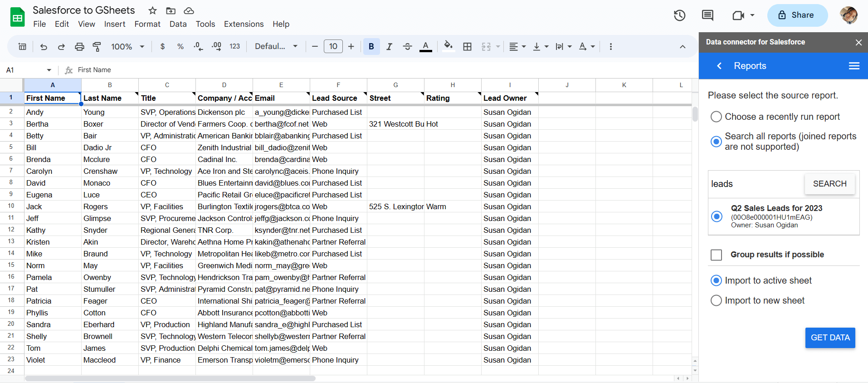Open the comments icon
Screen dimensions: 868x383
(x=707, y=15)
